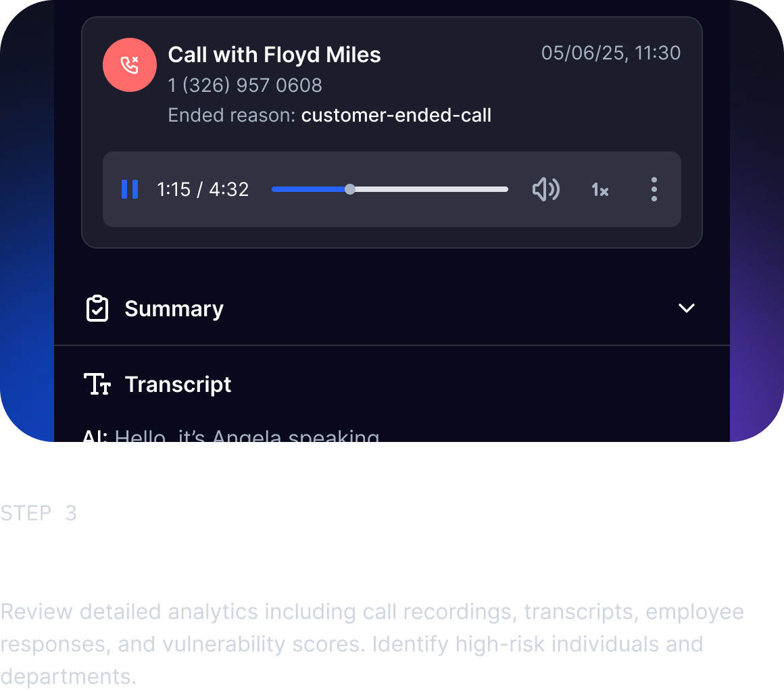
Task: Click the 1x playback speed control
Action: (x=599, y=190)
